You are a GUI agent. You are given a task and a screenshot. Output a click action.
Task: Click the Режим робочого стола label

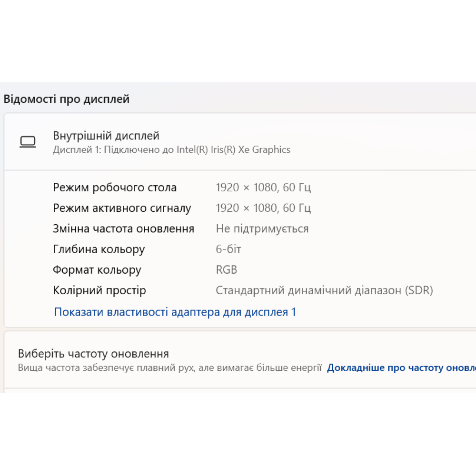[115, 188]
